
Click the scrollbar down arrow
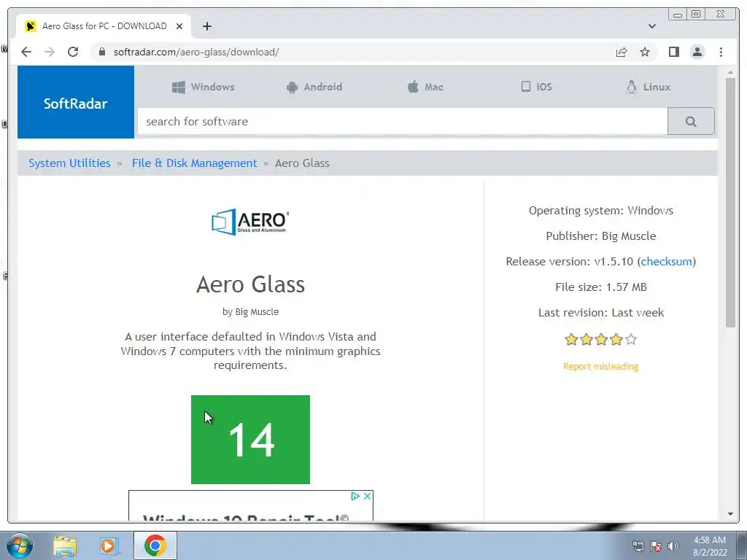pyautogui.click(x=730, y=514)
